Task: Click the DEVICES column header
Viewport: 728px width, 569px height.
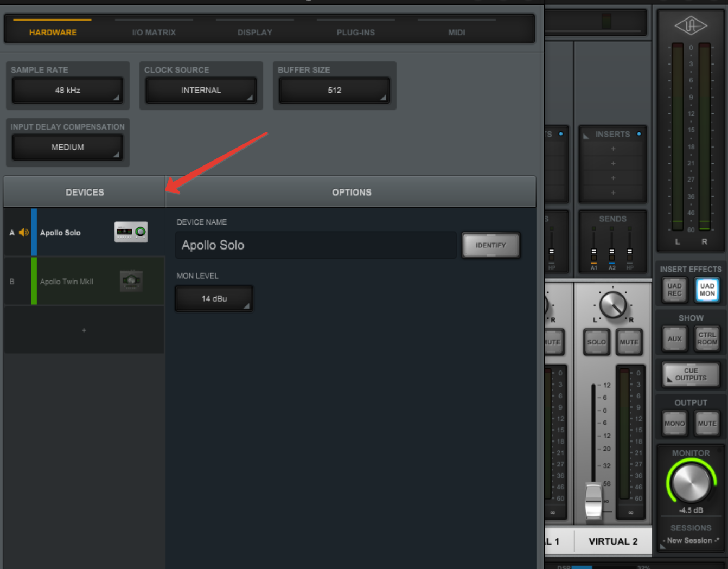Action: click(85, 192)
